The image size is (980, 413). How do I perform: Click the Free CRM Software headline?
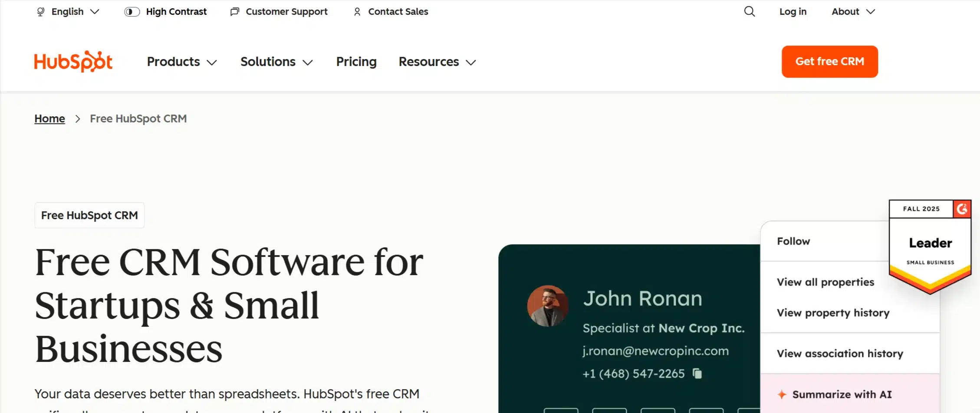229,305
